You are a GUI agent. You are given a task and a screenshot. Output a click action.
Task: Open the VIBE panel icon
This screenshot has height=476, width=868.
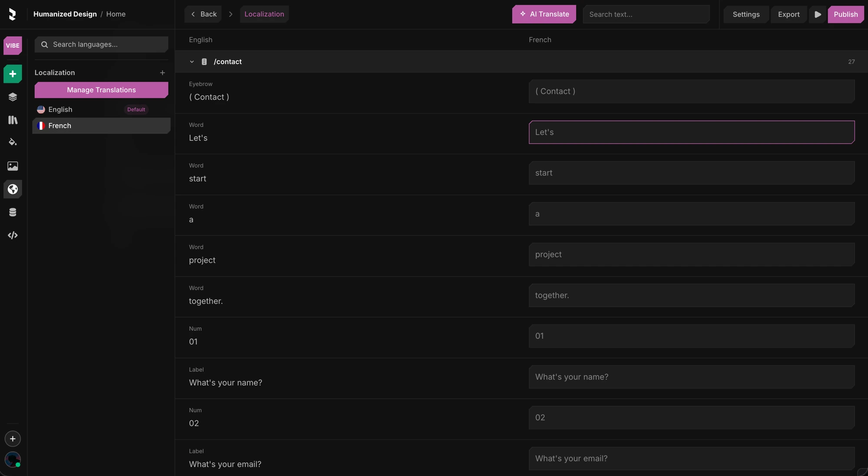click(x=13, y=45)
